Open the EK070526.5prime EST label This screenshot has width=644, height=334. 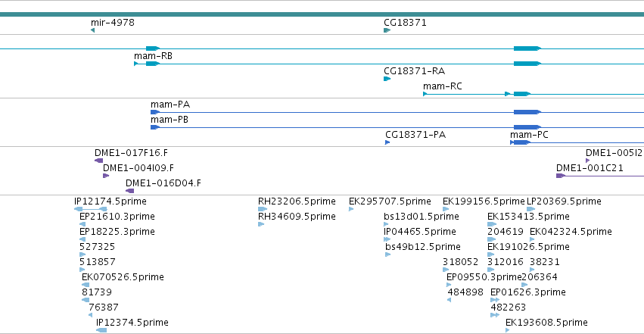click(123, 277)
